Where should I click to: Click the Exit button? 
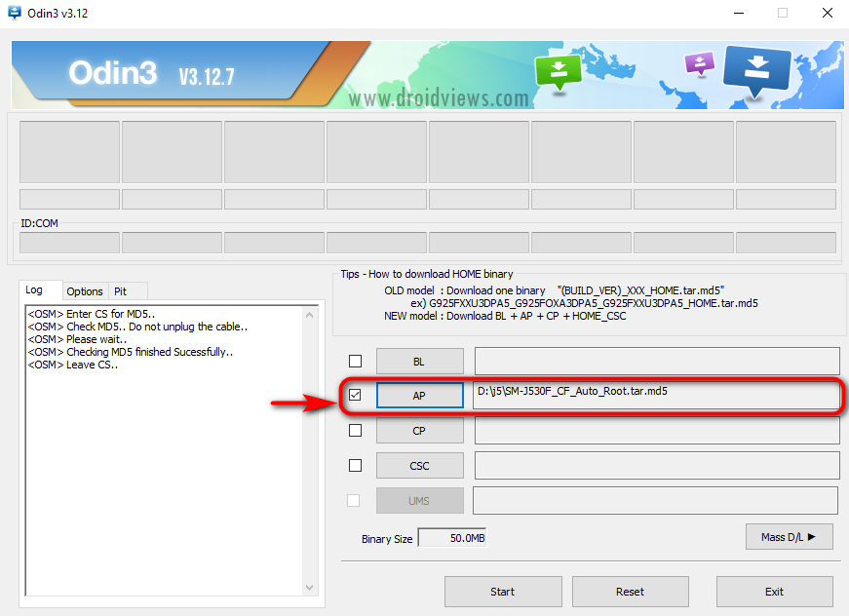click(774, 591)
